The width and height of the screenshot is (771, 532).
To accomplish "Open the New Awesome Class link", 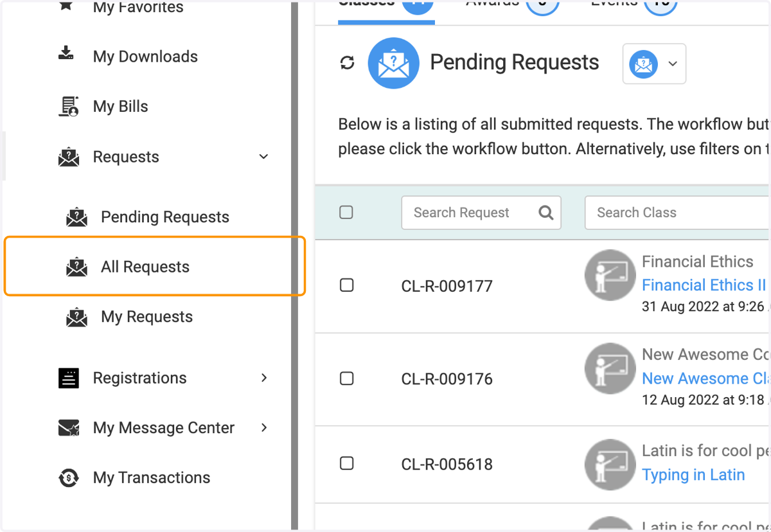I will point(706,378).
